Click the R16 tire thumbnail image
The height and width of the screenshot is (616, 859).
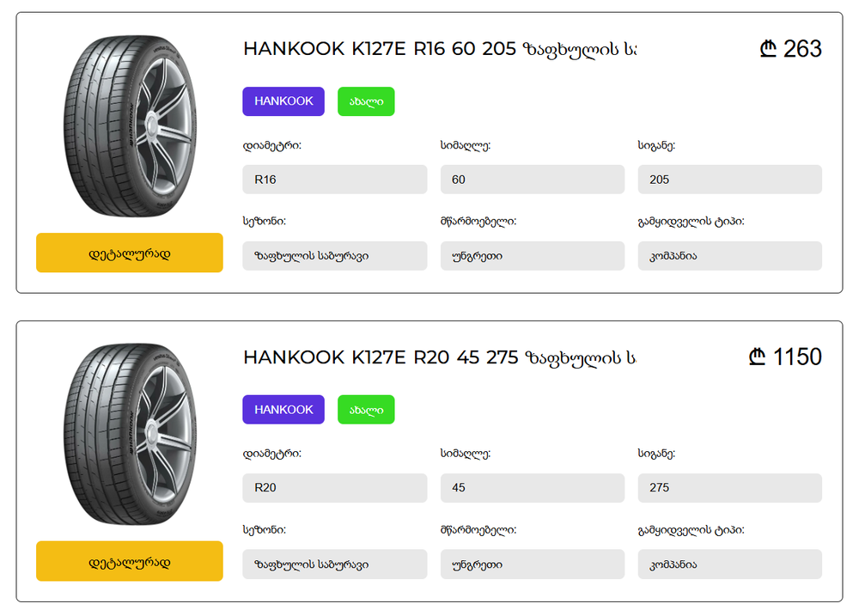130,126
